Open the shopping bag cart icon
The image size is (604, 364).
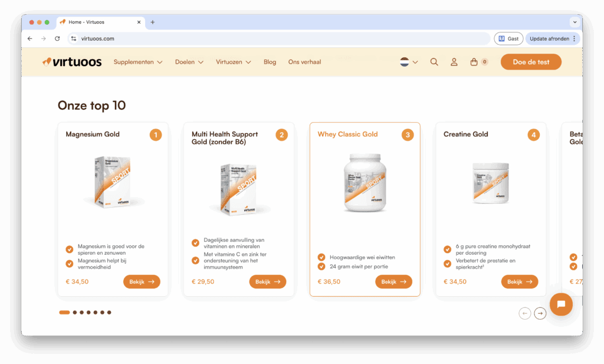coord(474,62)
